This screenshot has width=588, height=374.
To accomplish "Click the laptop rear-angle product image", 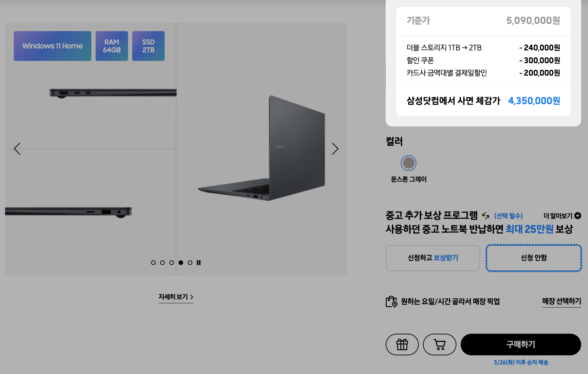I will 262,148.
